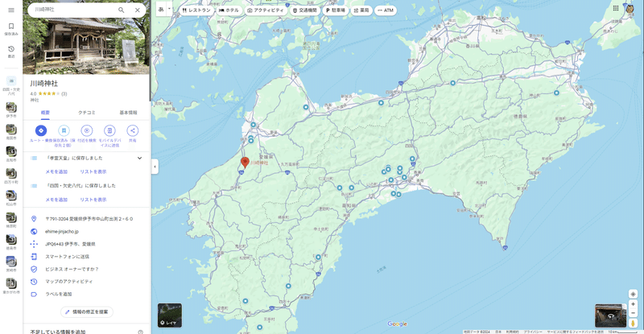Click the shield icon for business owner
This screenshot has height=334, width=644.
click(34, 269)
